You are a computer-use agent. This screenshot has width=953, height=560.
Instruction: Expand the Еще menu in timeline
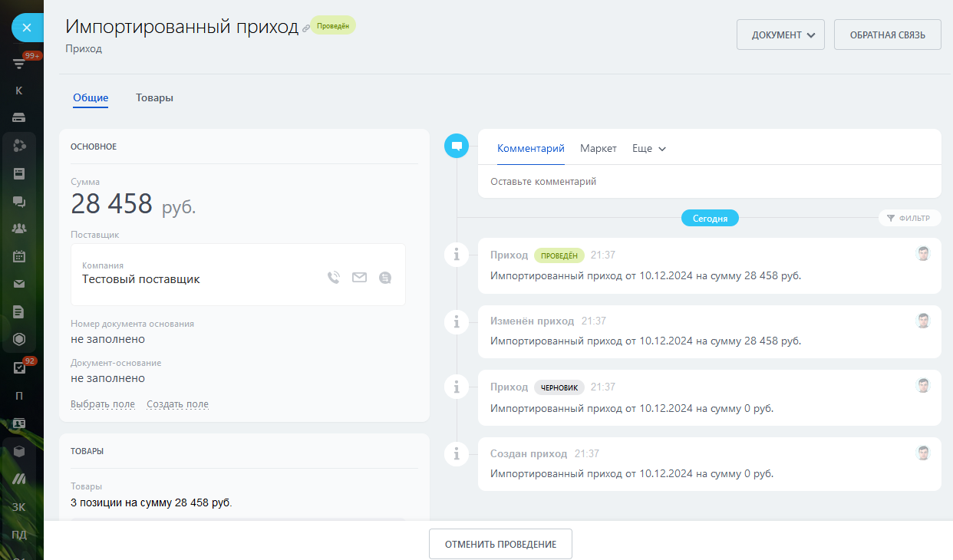(x=648, y=149)
